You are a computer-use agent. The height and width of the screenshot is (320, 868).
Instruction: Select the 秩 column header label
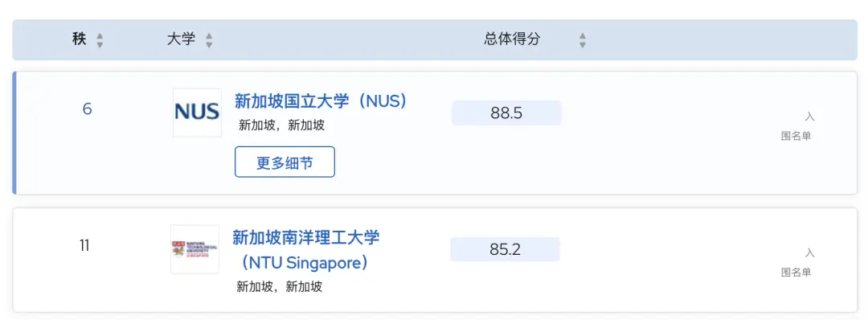click(79, 39)
